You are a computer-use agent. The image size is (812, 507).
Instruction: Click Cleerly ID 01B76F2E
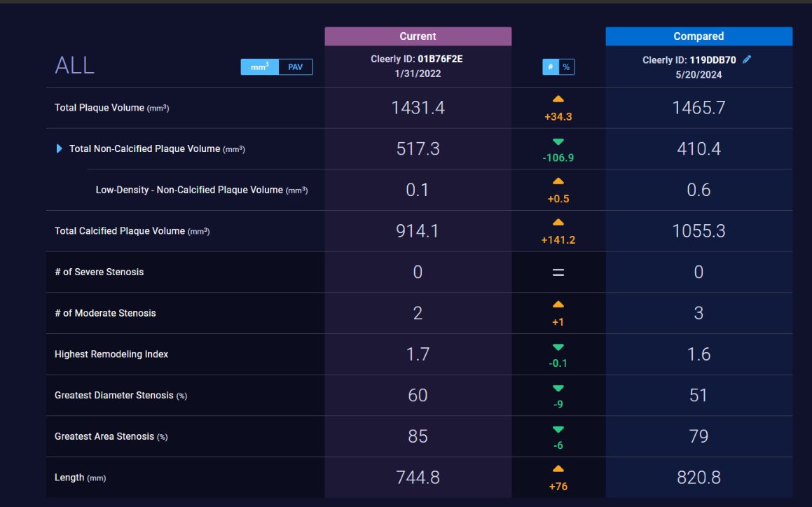click(417, 59)
